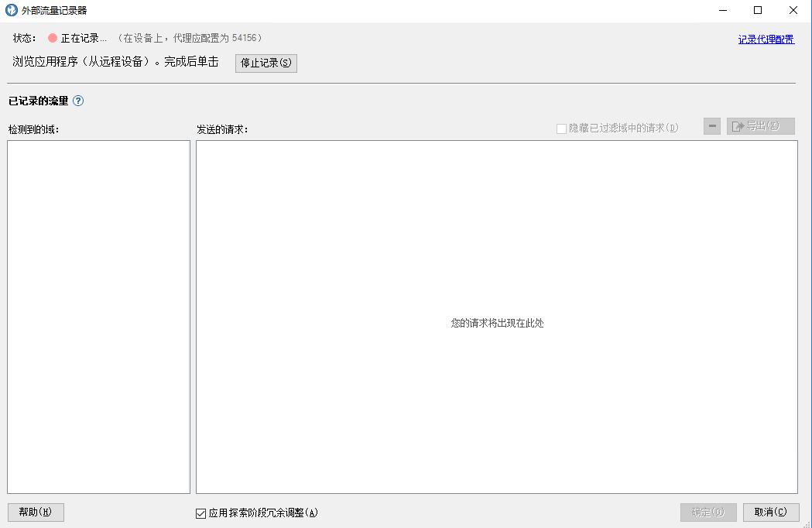Click the minus icon next to the export button
Viewport: 812px width, 528px height.
pyautogui.click(x=711, y=125)
